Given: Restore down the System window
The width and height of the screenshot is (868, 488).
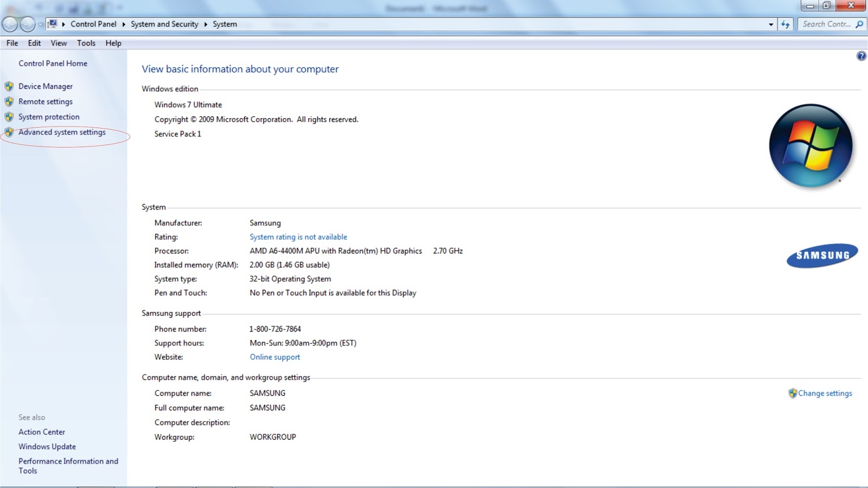Looking at the screenshot, I should [826, 5].
